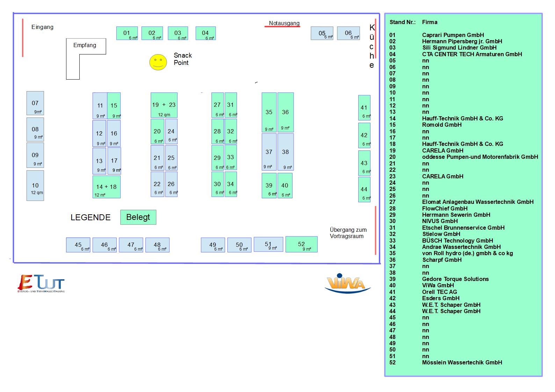Click booth 34 on the floor plan
This screenshot has width=555, height=392.
tap(231, 184)
